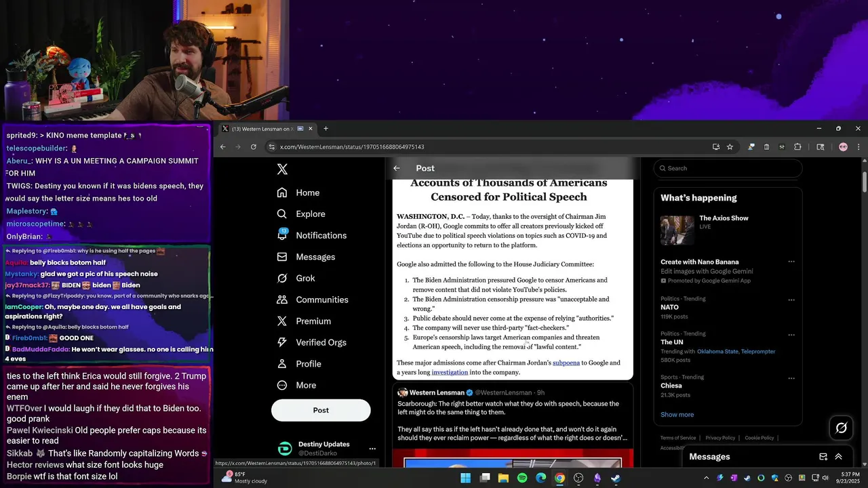Open the weather widget showing 85°F
The image size is (868, 488).
coord(243,478)
